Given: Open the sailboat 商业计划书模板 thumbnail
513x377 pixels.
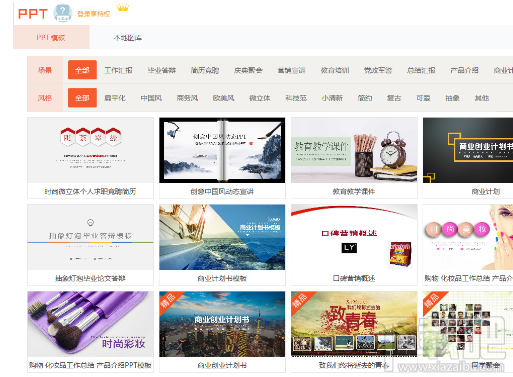Looking at the screenshot, I should pyautogui.click(x=222, y=237).
